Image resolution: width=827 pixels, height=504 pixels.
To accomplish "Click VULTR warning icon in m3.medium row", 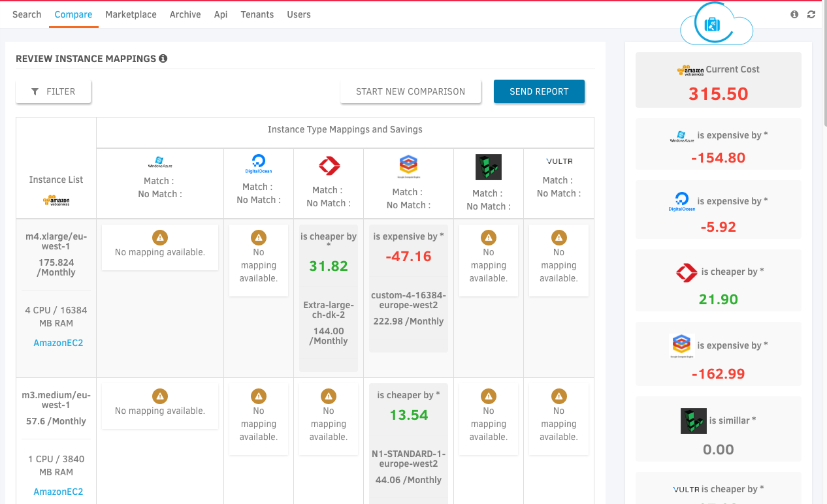I will tap(559, 396).
